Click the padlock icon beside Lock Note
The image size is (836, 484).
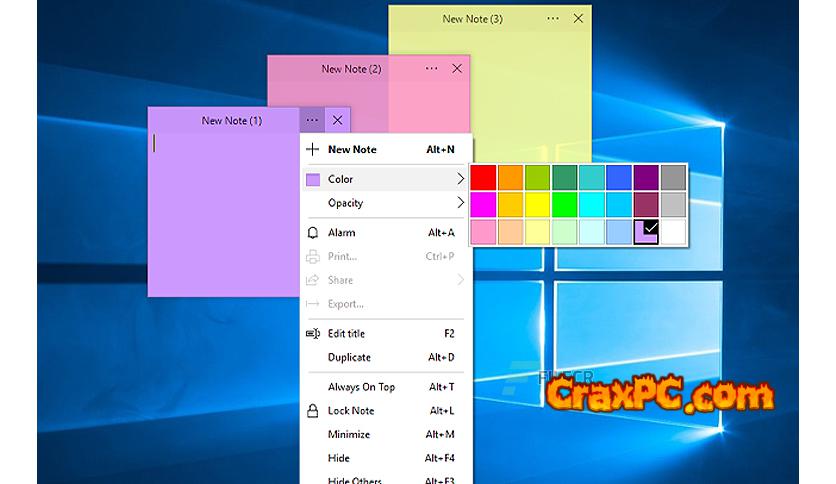click(312, 410)
